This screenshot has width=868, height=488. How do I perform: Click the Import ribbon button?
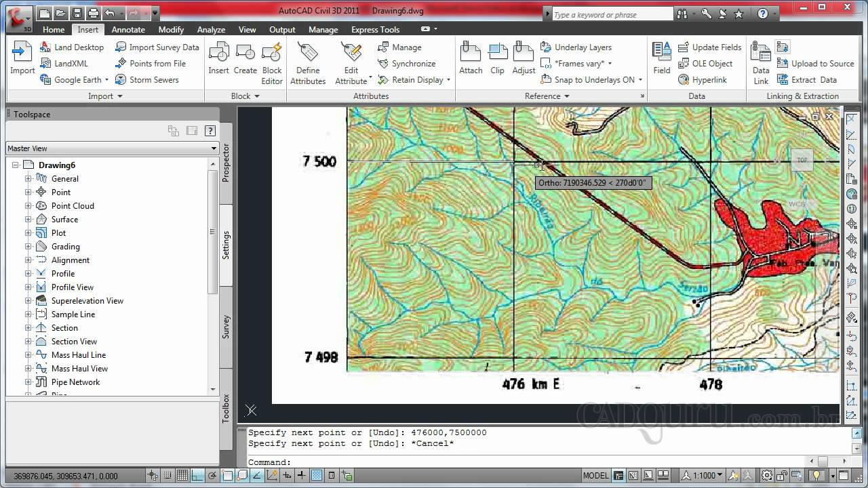tap(22, 58)
